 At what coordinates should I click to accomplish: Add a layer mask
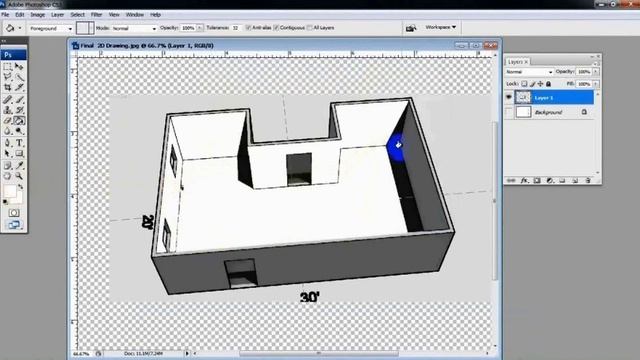click(537, 180)
